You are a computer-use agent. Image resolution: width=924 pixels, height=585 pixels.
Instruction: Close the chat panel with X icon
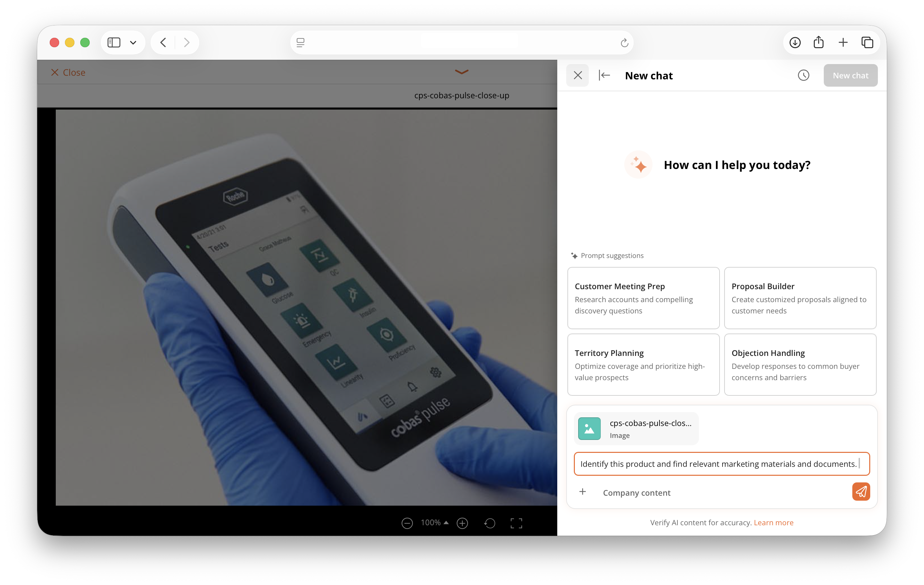point(577,75)
